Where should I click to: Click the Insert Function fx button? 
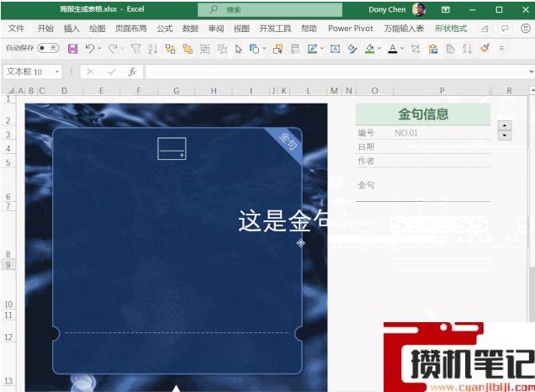point(132,72)
